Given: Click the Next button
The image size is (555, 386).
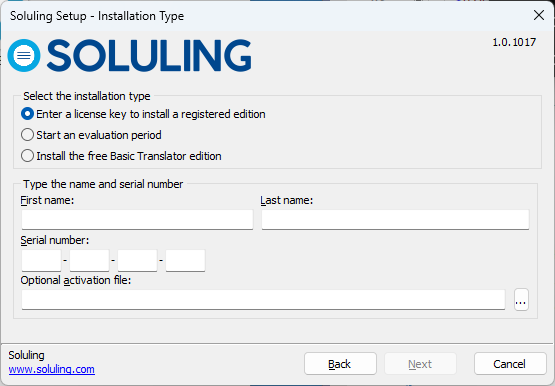Looking at the screenshot, I should tap(420, 363).
